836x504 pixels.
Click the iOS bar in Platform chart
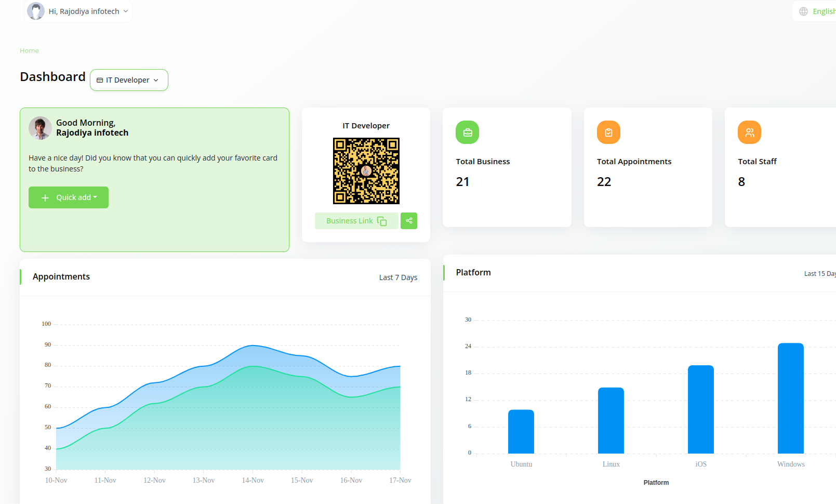tap(700, 409)
